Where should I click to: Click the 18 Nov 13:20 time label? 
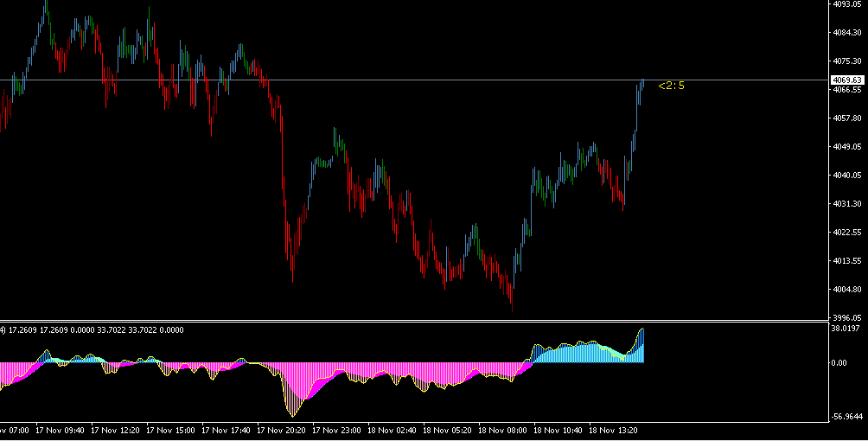click(x=613, y=430)
